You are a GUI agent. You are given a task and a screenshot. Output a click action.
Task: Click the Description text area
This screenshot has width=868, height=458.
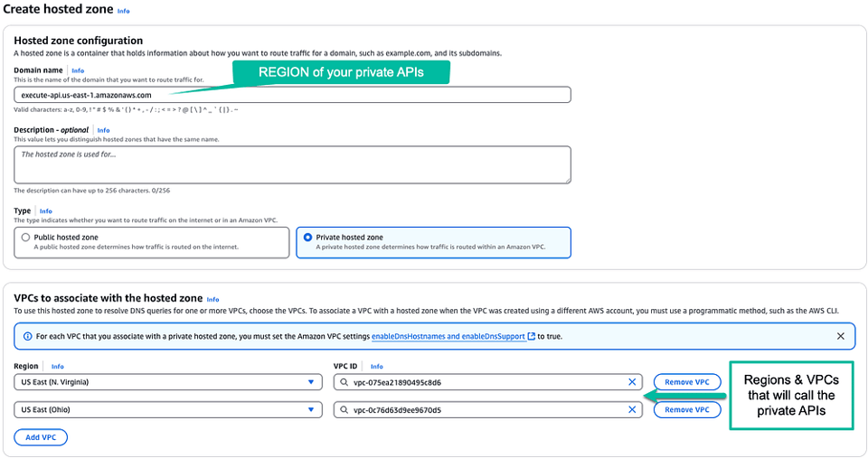[292, 164]
